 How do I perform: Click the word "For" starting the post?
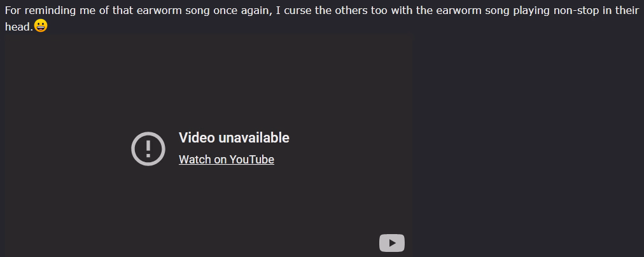[13, 11]
